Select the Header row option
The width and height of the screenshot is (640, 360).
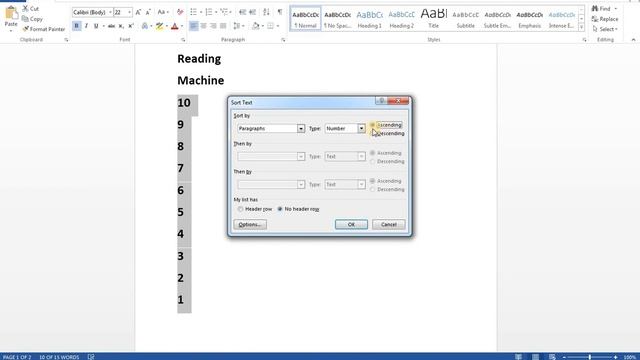click(x=255, y=209)
